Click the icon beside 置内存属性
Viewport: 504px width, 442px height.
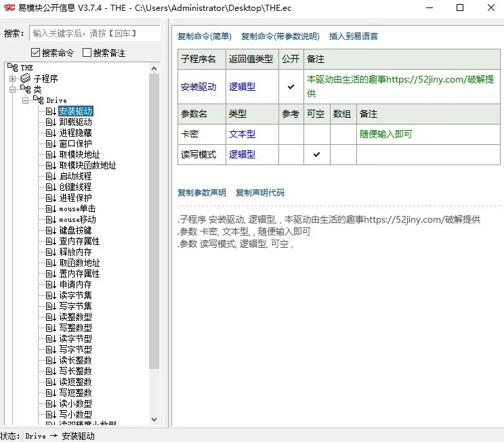pos(51,273)
